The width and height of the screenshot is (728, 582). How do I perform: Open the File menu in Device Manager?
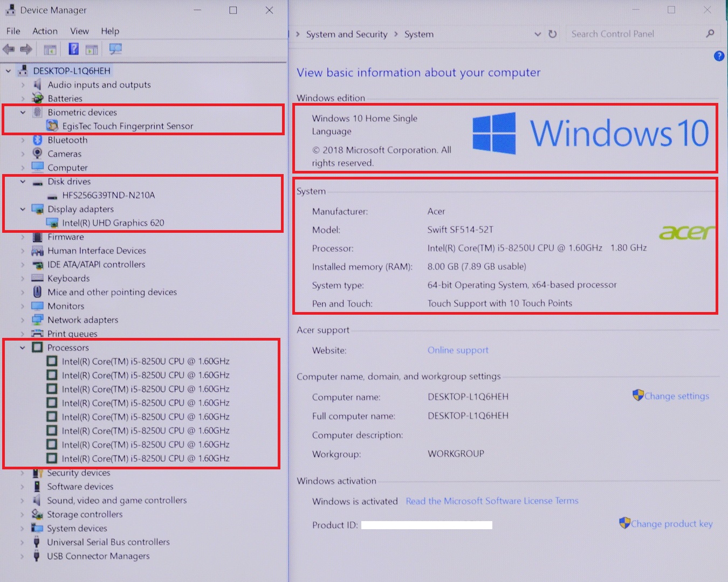coord(13,31)
